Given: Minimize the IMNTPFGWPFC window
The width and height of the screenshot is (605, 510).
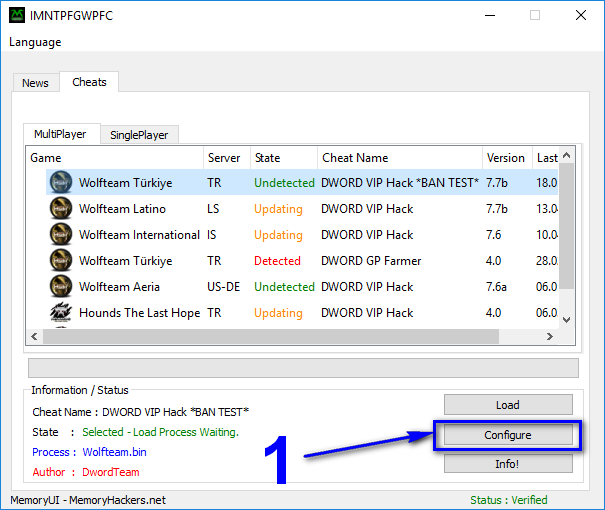Looking at the screenshot, I should [x=490, y=15].
